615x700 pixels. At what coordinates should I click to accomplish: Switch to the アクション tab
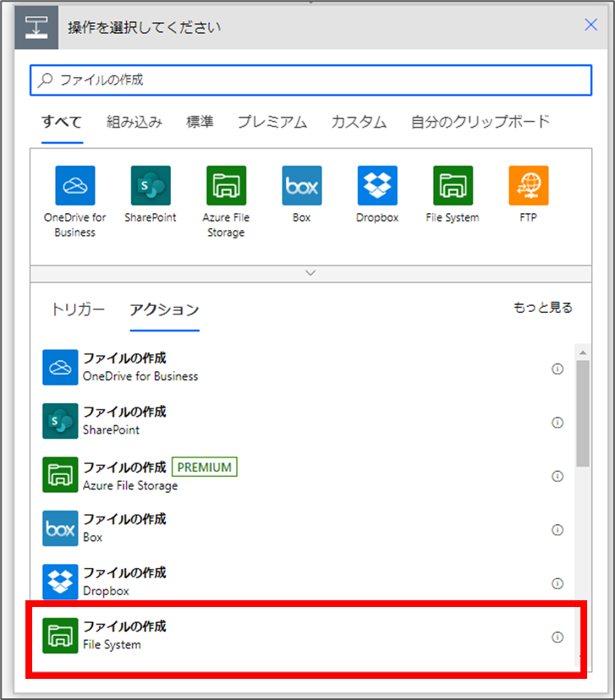pos(164,309)
